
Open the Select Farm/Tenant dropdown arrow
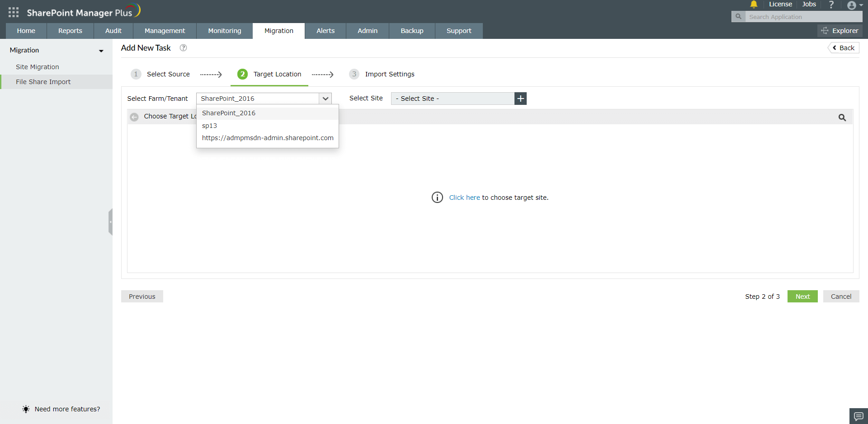click(325, 99)
